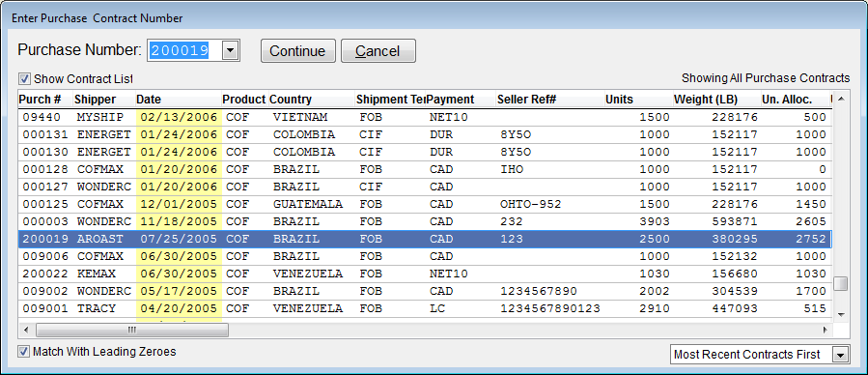This screenshot has height=375, width=868.
Task: Click the Product column header
Action: [244, 100]
